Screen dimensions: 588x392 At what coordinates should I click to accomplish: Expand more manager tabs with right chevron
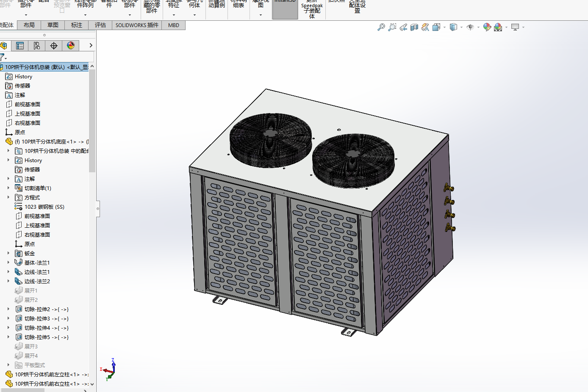click(91, 45)
